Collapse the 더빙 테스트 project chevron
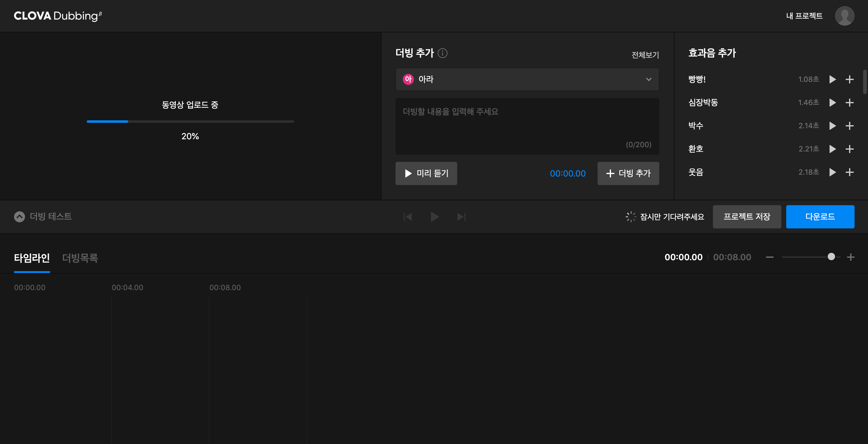This screenshot has height=444, width=868. click(20, 217)
